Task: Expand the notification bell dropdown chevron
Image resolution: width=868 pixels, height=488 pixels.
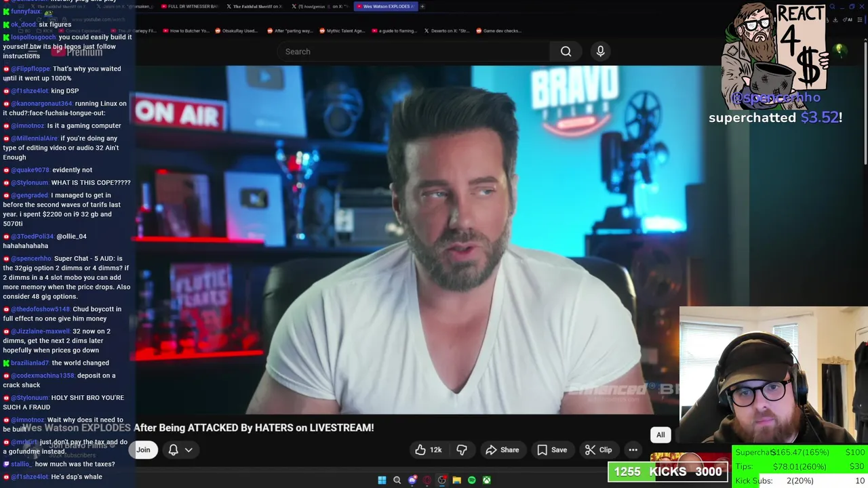Action: click(189, 450)
